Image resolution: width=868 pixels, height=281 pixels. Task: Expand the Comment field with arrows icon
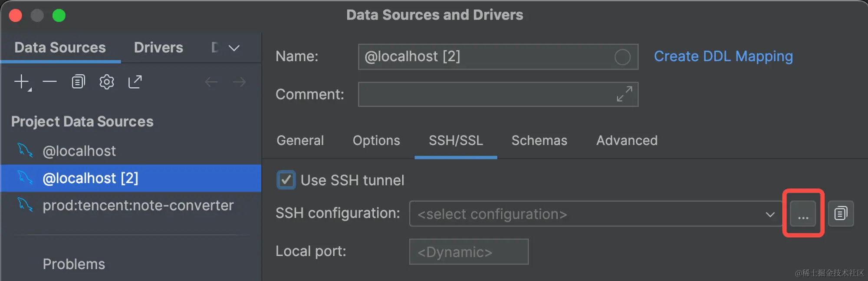(624, 94)
